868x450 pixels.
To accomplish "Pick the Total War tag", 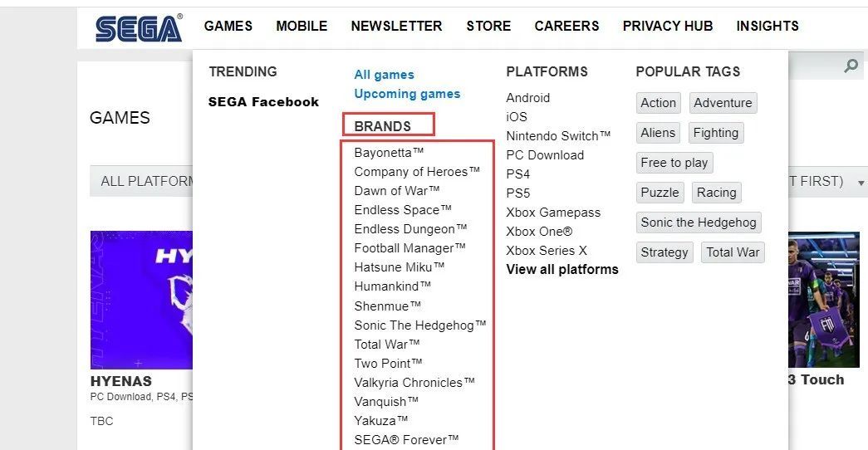I will coord(733,252).
